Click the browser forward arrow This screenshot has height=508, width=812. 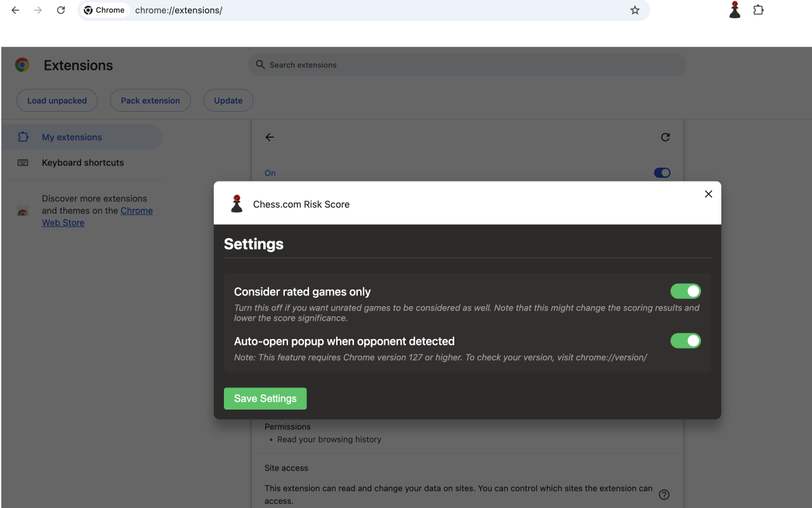(38, 10)
